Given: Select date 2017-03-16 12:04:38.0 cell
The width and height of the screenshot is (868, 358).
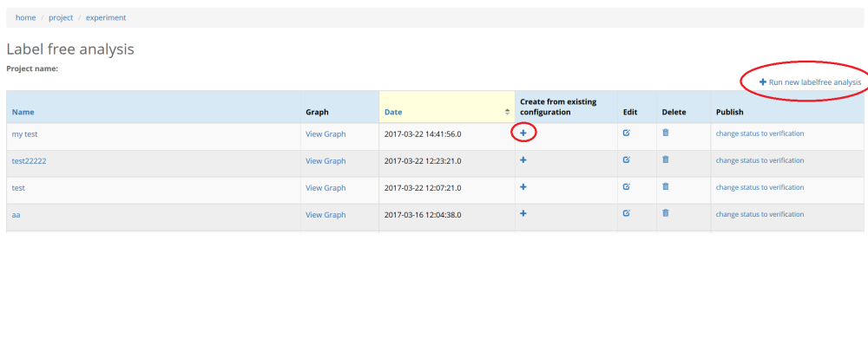Looking at the screenshot, I should 447,217.
